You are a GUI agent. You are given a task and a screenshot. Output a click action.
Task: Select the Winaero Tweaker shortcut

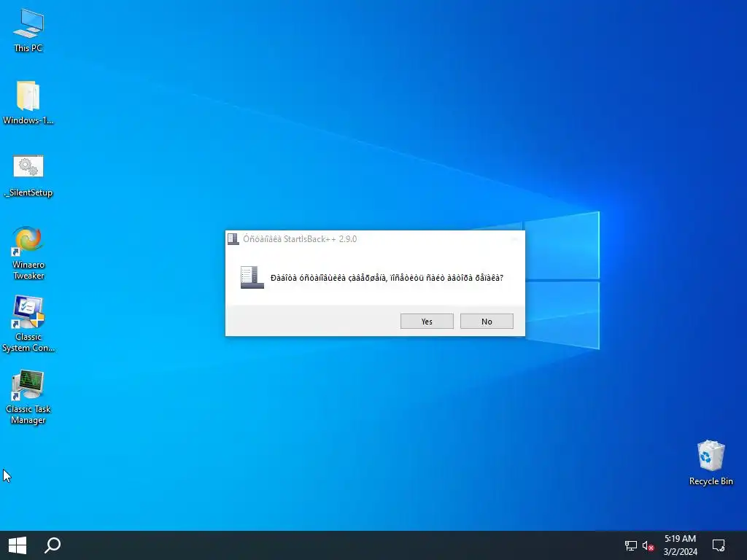pos(28,253)
